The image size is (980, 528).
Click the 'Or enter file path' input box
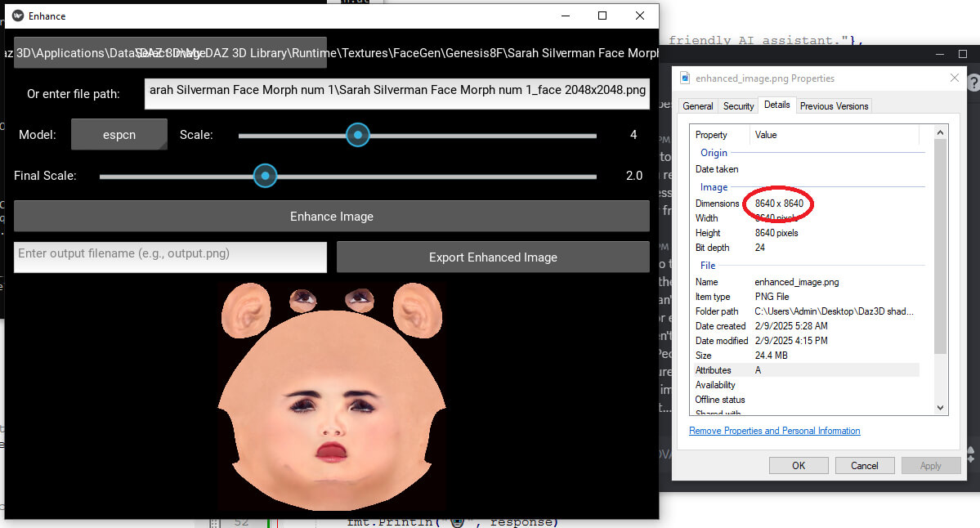pyautogui.click(x=397, y=94)
